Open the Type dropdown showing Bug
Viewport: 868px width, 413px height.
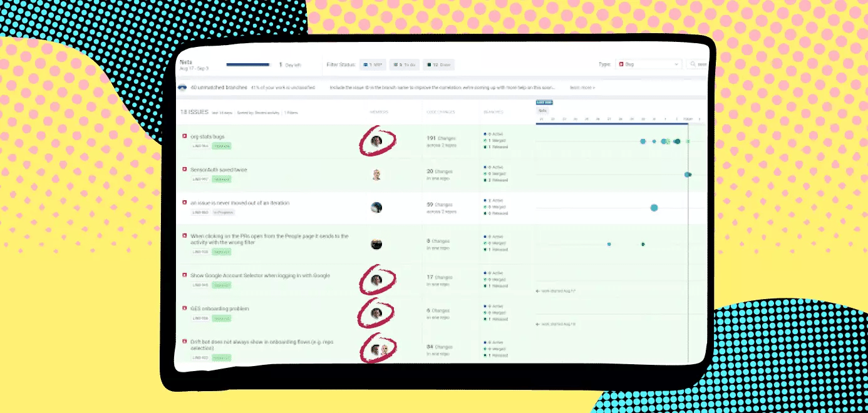click(648, 64)
